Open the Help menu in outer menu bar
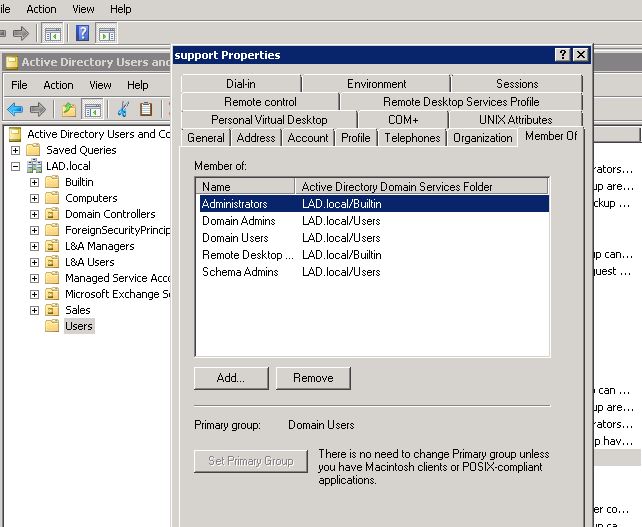Screen dimensions: 642x527 tap(121, 9)
